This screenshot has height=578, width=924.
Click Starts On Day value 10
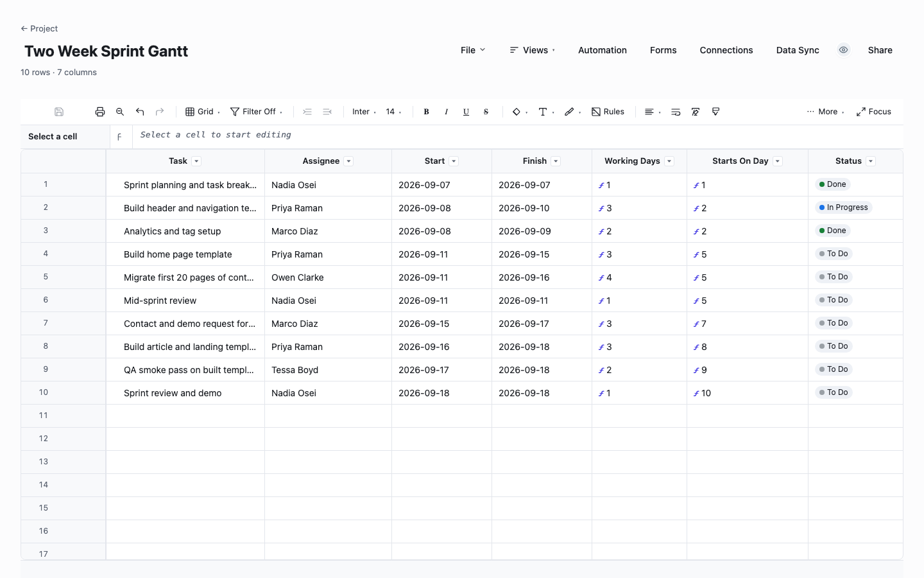click(748, 393)
